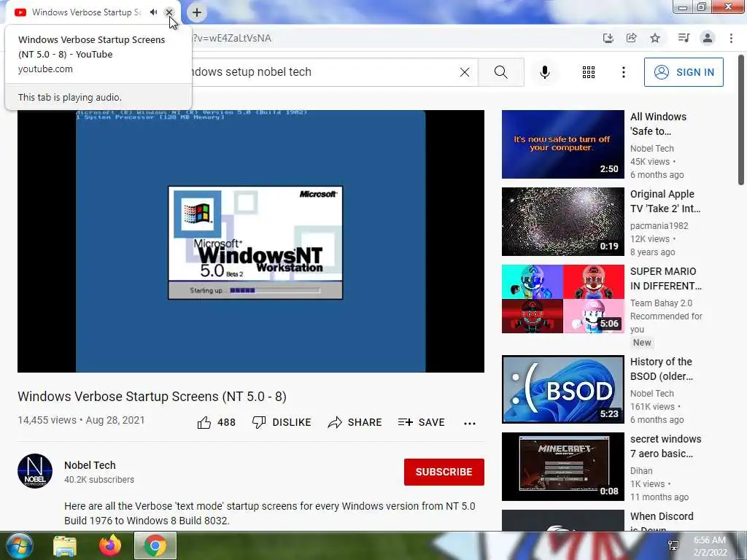Click the 'Original Apple TV Take 2 Int...' title
This screenshot has height=560, width=747.
point(665,201)
